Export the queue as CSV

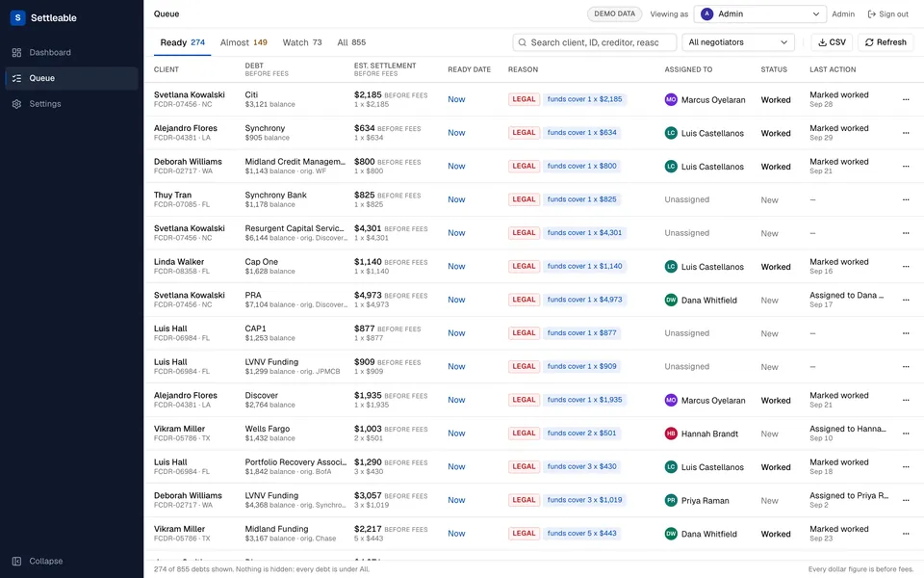point(832,42)
